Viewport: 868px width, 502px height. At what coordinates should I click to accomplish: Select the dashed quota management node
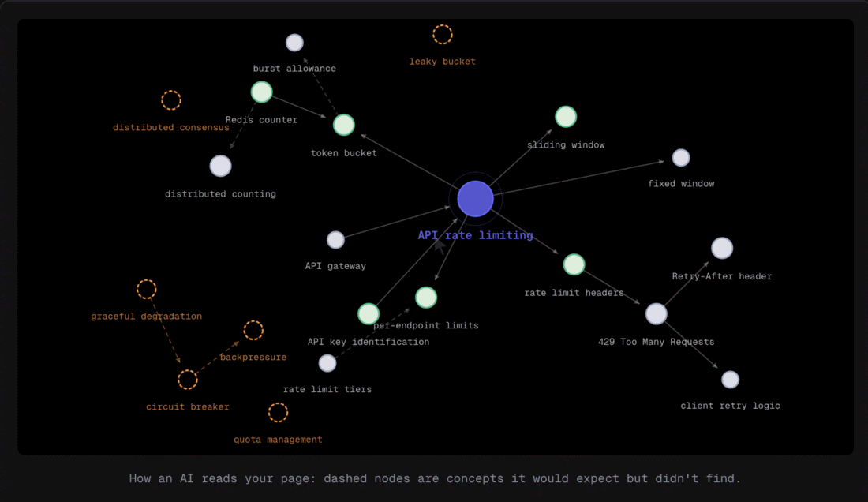point(278,412)
